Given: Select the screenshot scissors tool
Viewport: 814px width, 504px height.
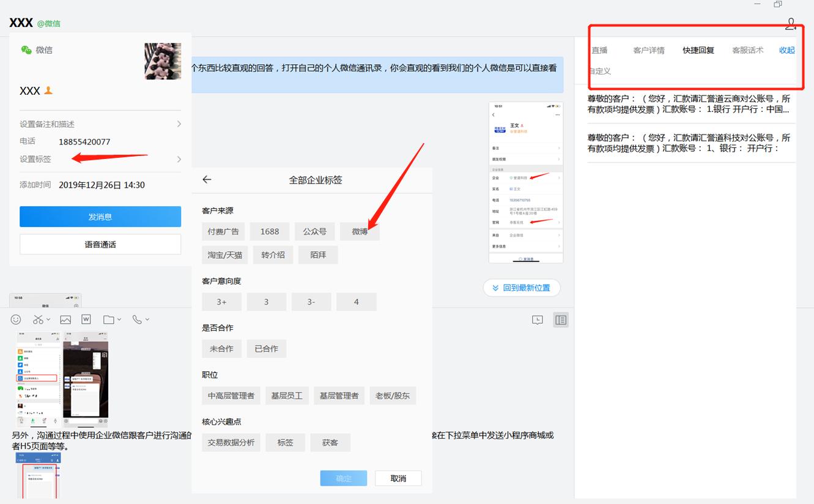Looking at the screenshot, I should 37,319.
